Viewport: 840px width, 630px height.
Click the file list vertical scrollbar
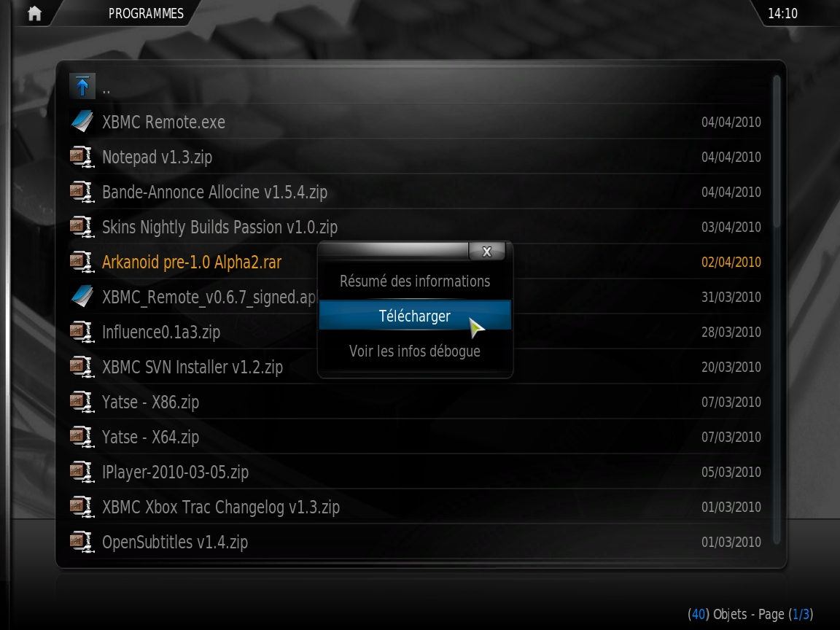(777, 311)
